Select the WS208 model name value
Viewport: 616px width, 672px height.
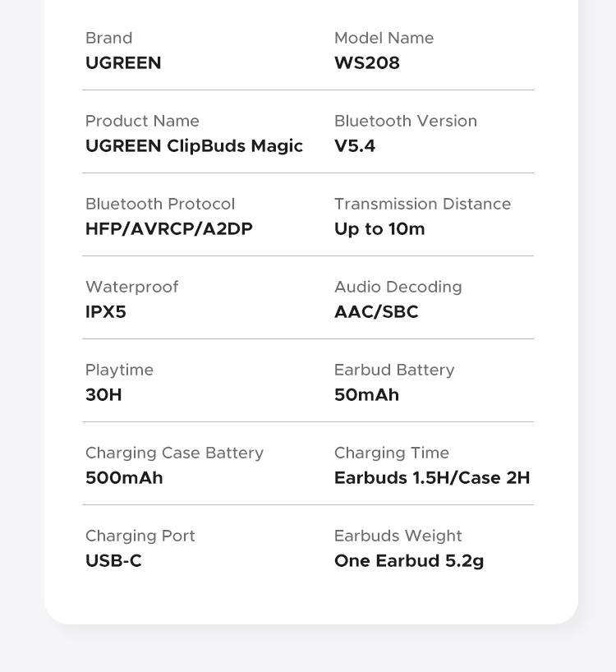(x=366, y=63)
